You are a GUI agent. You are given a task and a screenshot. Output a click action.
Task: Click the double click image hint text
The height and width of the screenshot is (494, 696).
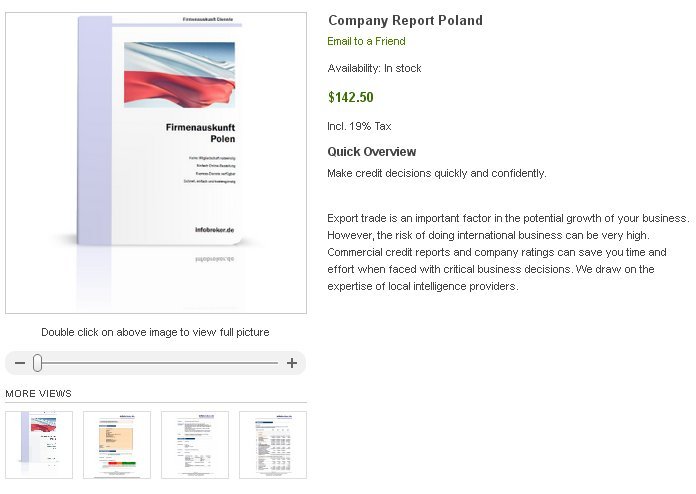[155, 332]
